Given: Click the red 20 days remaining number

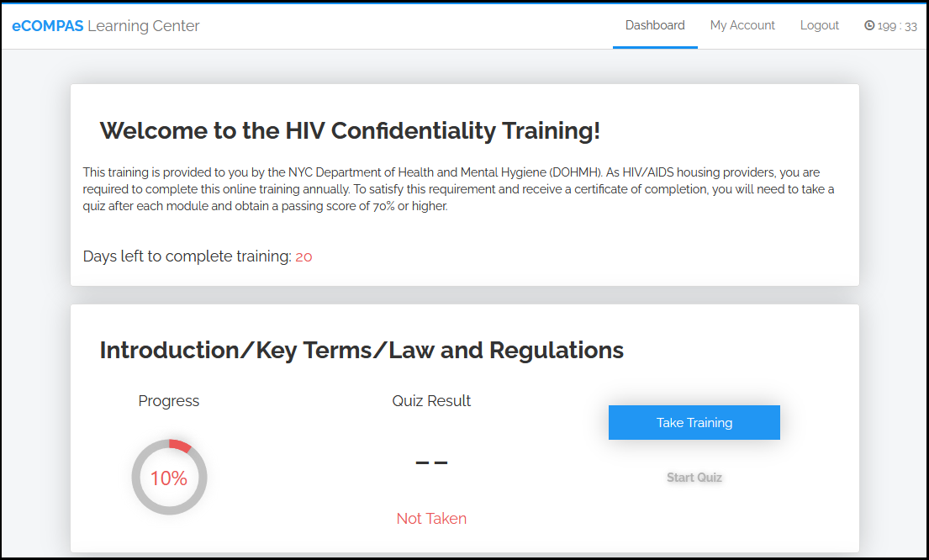Looking at the screenshot, I should (304, 257).
